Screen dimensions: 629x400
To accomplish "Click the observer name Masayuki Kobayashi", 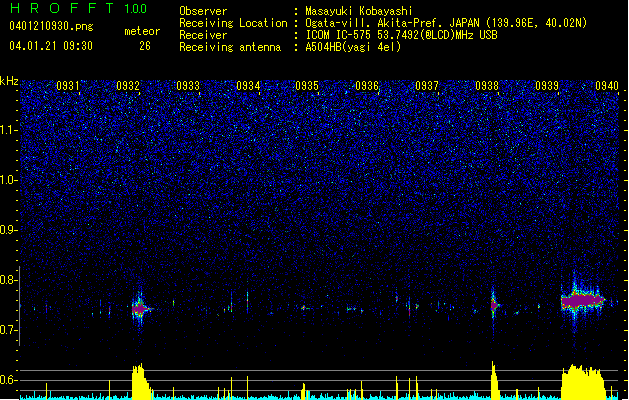I will tap(359, 11).
